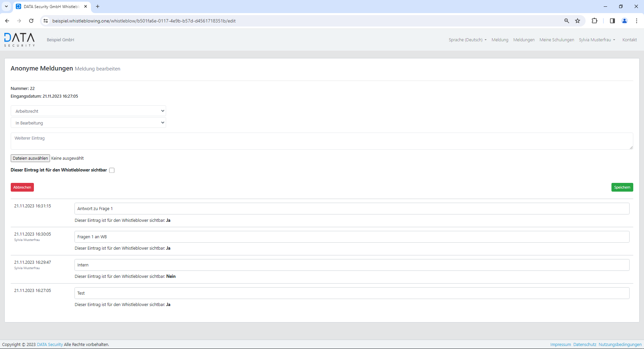This screenshot has width=644, height=349.
Task: Open the browser extensions puzzle icon
Action: click(x=594, y=21)
